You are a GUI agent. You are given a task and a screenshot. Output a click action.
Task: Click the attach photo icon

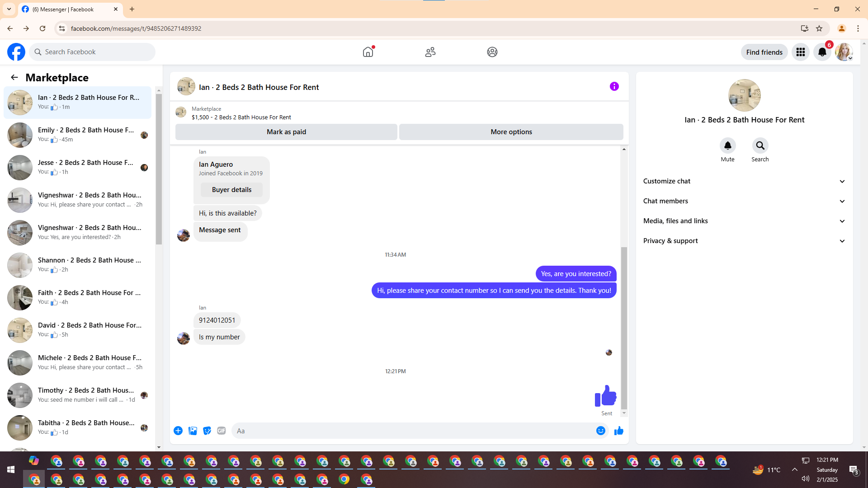(193, 431)
